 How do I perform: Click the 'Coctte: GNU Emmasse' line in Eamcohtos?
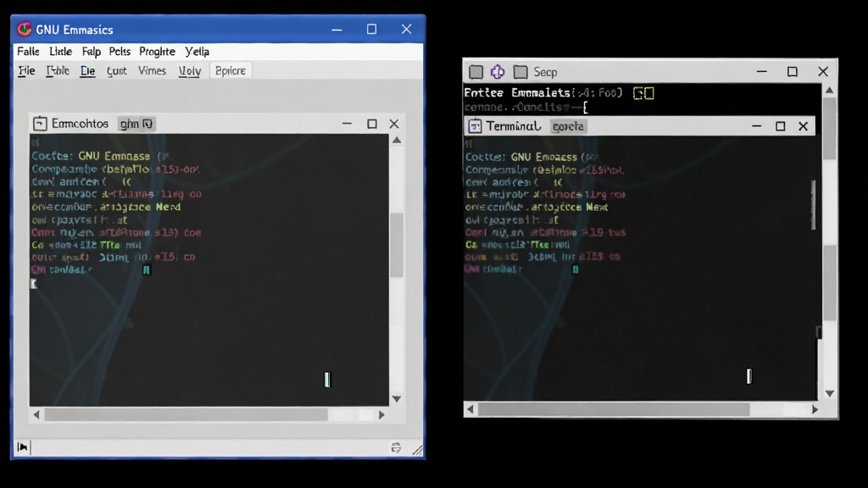tap(100, 156)
